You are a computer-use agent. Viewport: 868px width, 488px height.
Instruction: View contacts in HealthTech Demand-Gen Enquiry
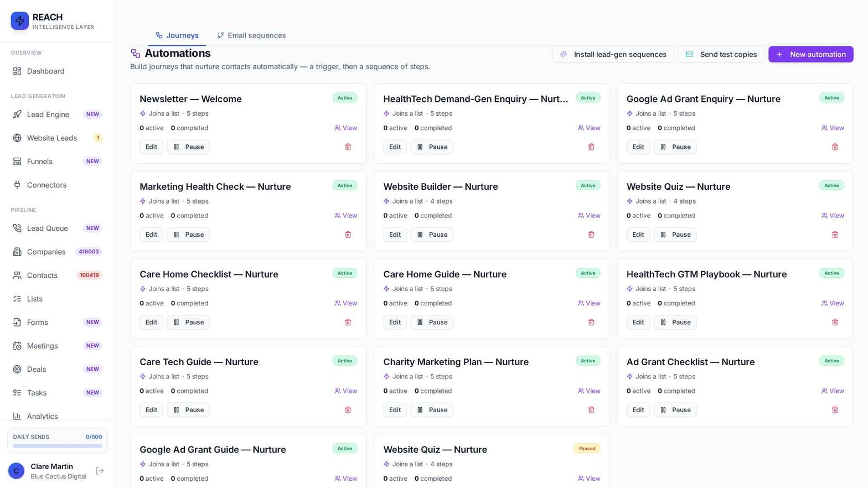[589, 128]
